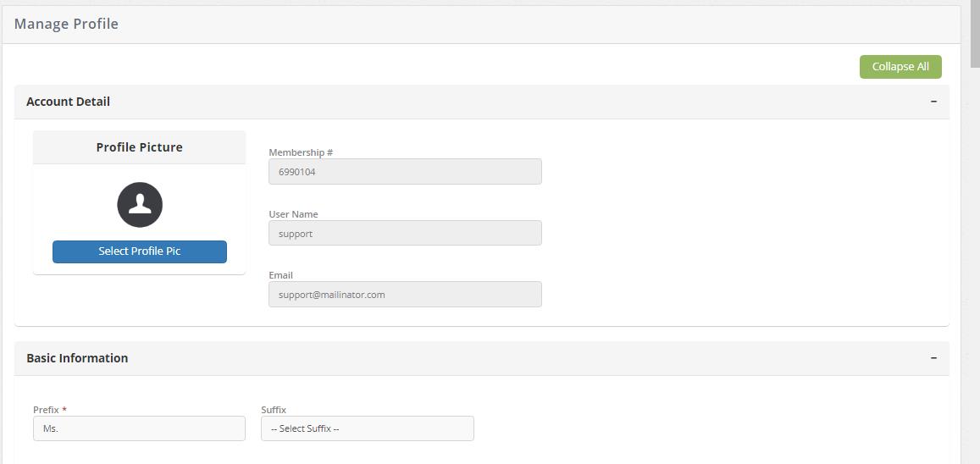Click the Membership # field showing 6990104
The width and height of the screenshot is (980, 464).
405,172
